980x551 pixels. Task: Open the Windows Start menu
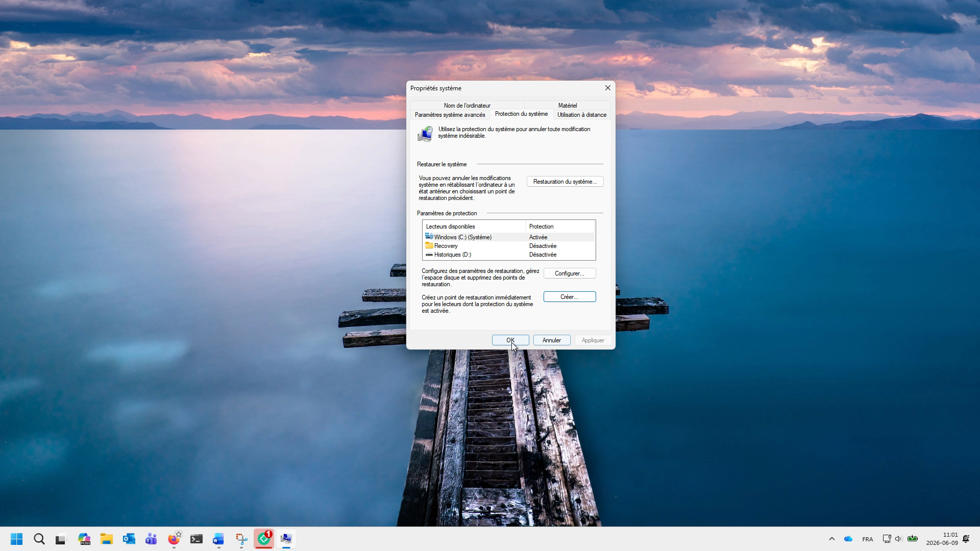tap(17, 539)
